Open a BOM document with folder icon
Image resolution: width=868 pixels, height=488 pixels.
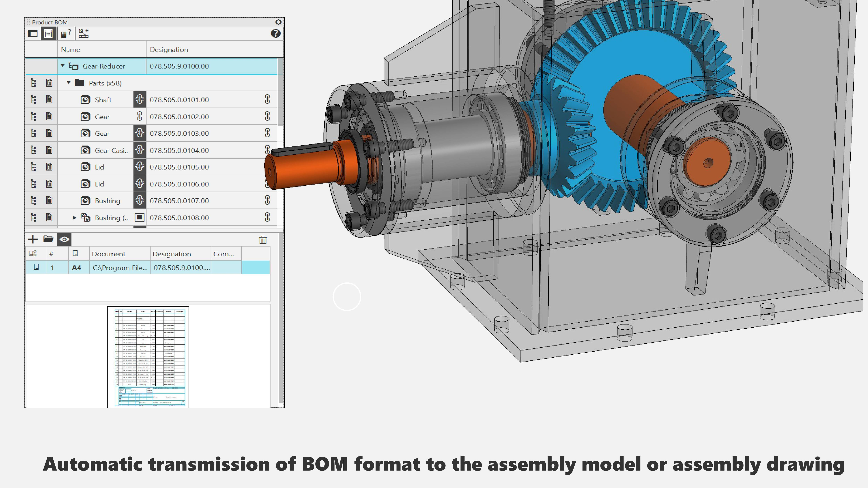click(x=49, y=239)
